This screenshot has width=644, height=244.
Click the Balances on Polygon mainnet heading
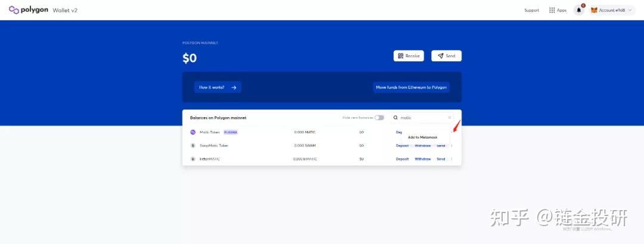tap(218, 118)
